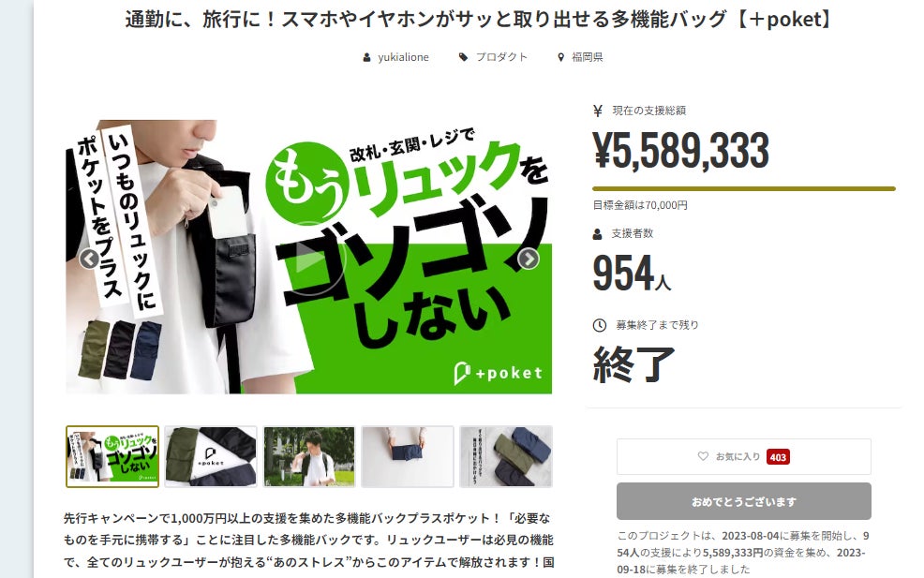
Task: Play the +poket promotional video
Action: coord(309,259)
